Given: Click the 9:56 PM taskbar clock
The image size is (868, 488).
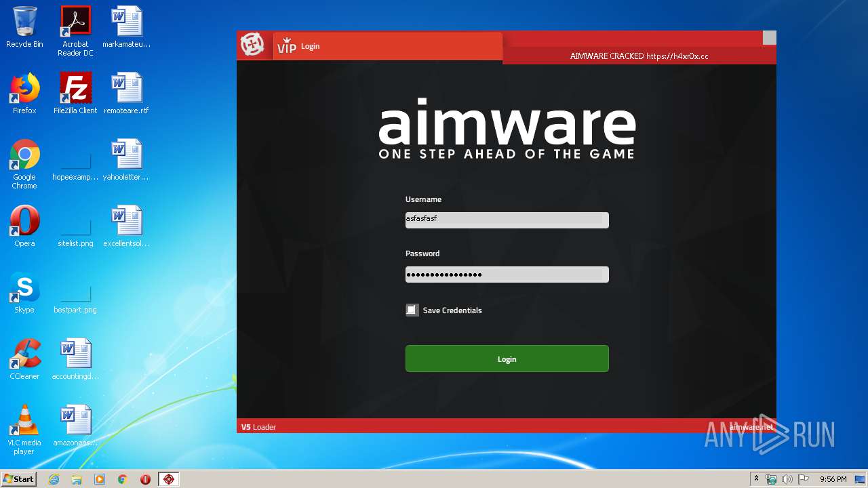Looking at the screenshot, I should click(833, 479).
